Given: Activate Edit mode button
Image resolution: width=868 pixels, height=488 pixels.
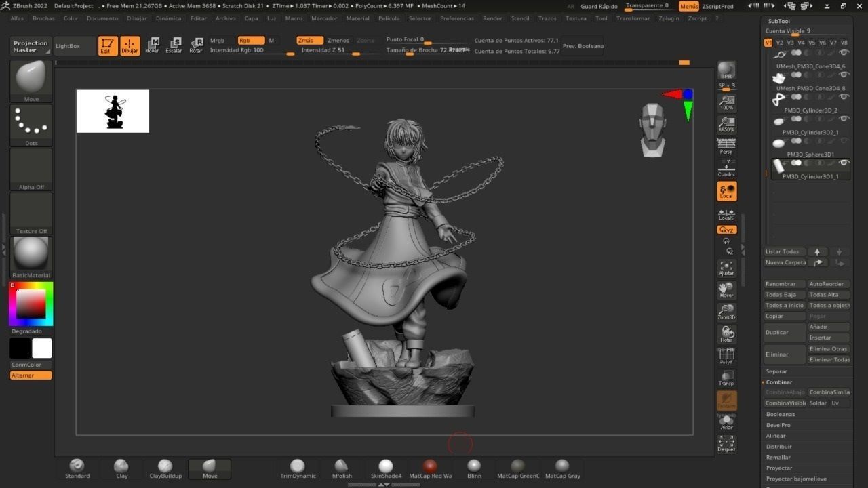Looking at the screenshot, I should point(108,45).
